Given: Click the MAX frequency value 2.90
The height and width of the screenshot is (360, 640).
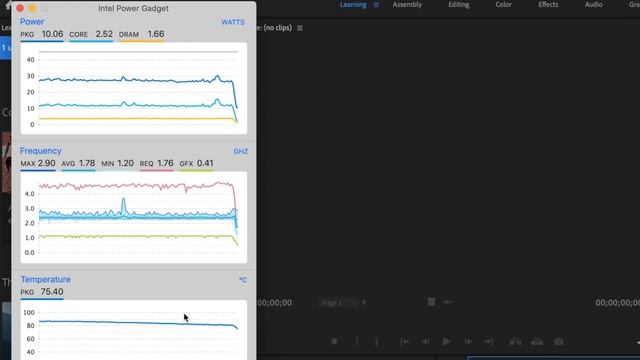Looking at the screenshot, I should 47,163.
